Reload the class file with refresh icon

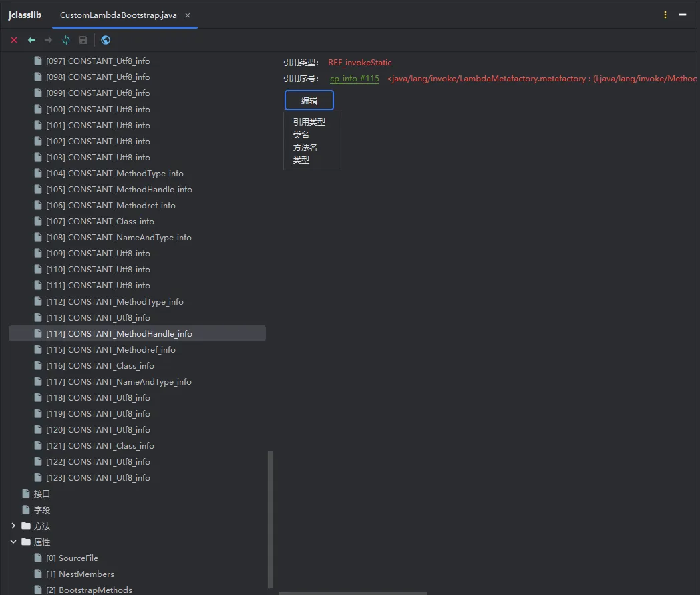point(66,40)
